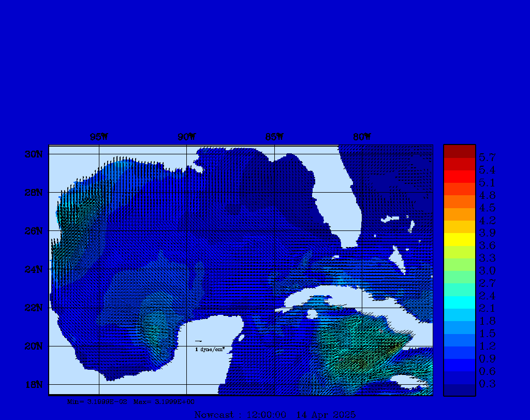
Task: Pick the darkest navy bottom legend swatch
Action: (459, 390)
